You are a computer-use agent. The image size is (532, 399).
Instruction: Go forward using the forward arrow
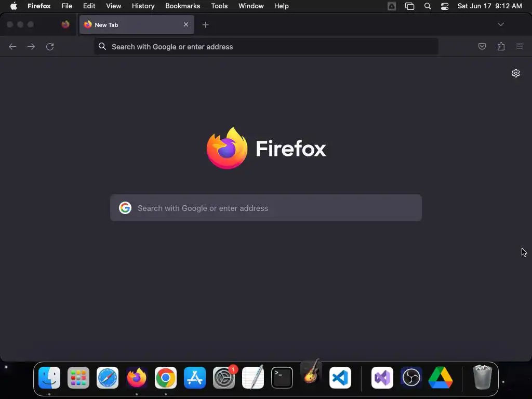click(31, 46)
